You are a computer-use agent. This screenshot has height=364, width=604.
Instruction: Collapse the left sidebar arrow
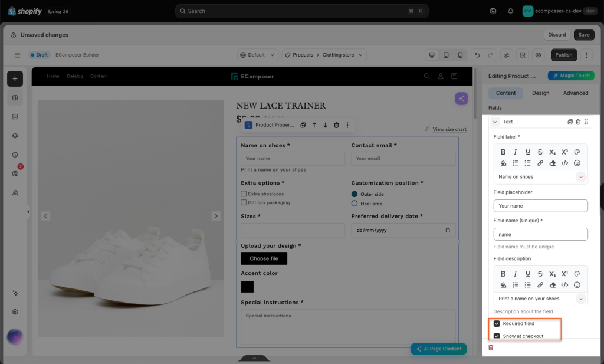click(x=28, y=211)
